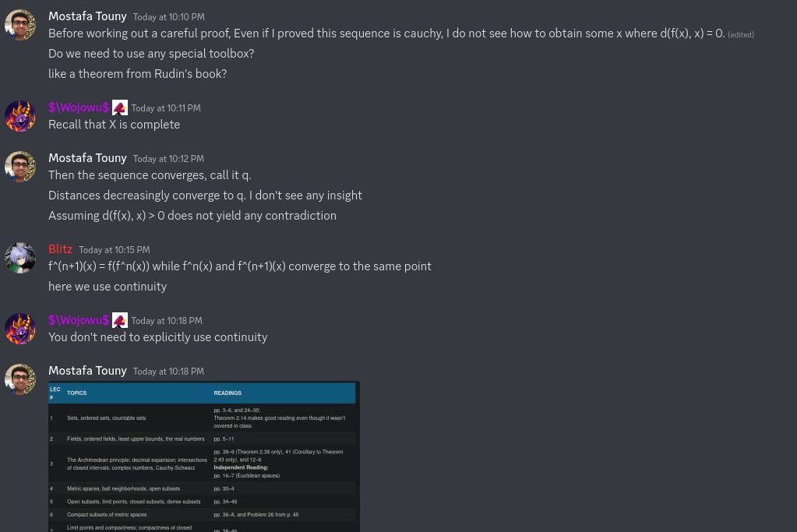Screen dimensions: 797x532
Task: Open the Blitz username profile
Action: [x=60, y=249]
